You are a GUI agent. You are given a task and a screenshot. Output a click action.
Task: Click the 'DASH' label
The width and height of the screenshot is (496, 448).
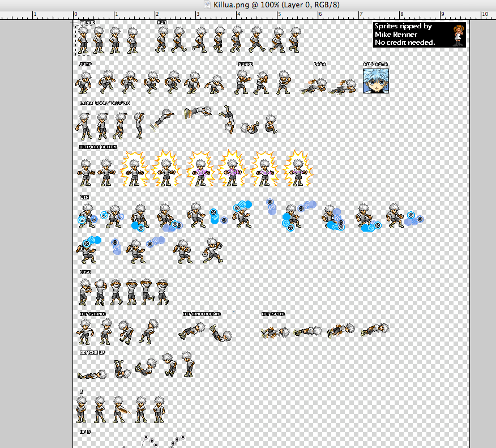click(319, 64)
